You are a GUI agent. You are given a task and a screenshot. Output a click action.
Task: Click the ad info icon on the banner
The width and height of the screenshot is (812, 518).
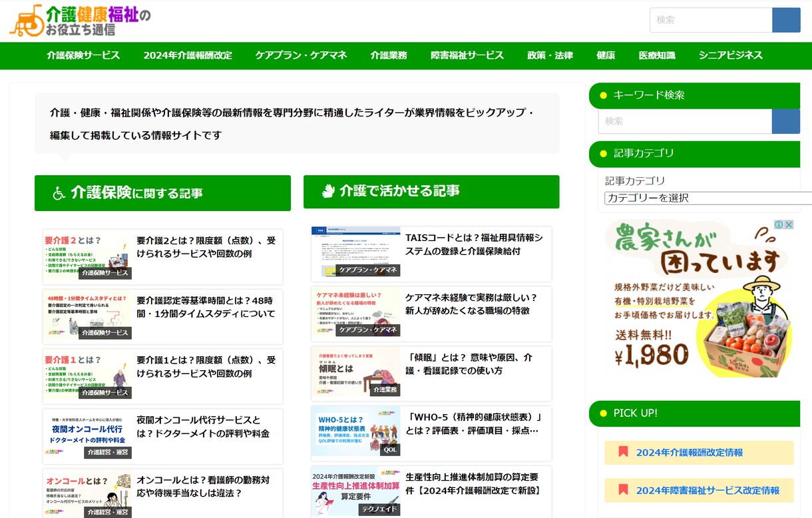pyautogui.click(x=778, y=225)
